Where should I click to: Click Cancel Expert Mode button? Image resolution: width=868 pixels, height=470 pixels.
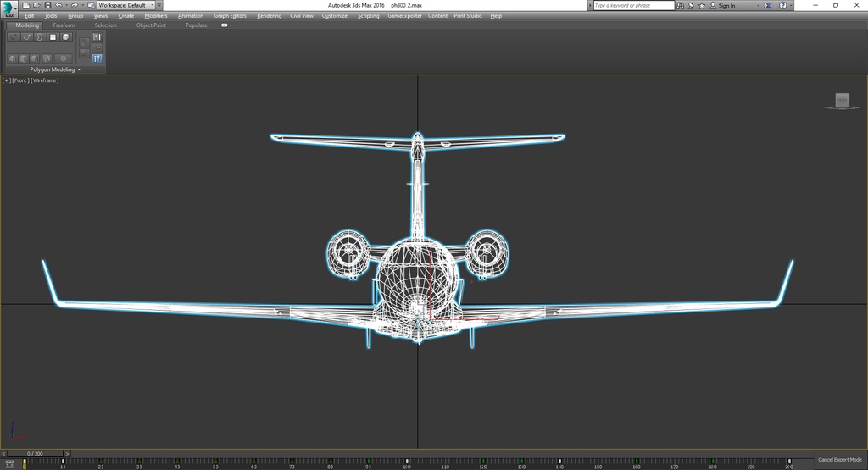(x=839, y=459)
